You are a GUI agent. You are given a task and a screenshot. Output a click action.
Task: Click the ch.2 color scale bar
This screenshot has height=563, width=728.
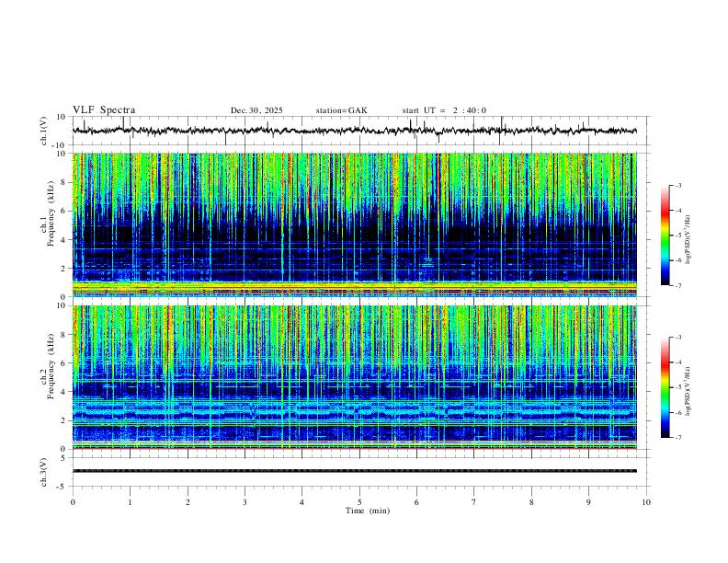coord(665,387)
